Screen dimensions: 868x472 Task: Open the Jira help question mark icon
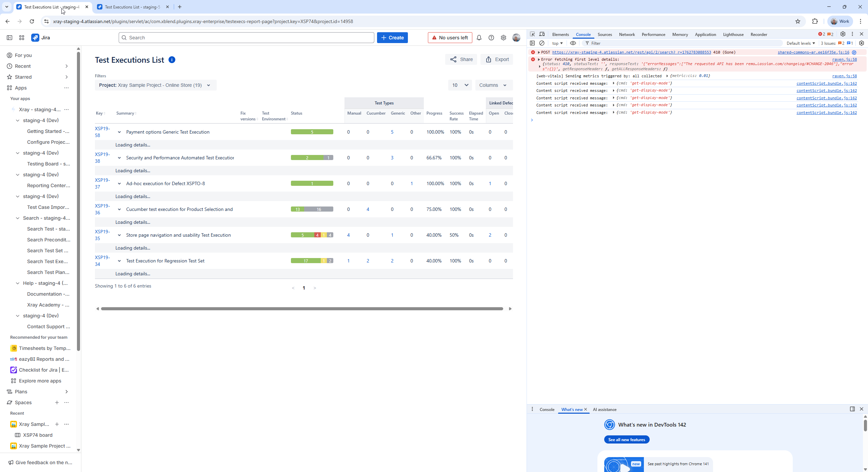[491, 38]
